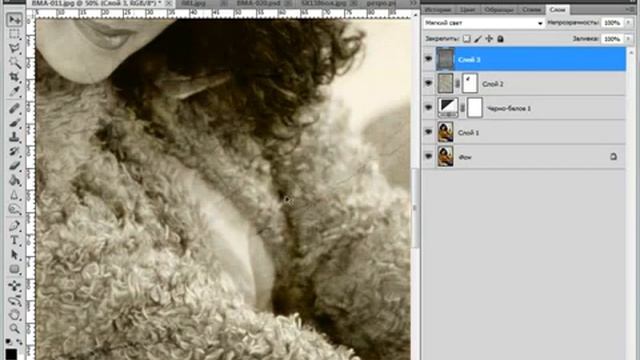This screenshot has width=640, height=360.
Task: Select the Lasso tool
Action: coord(15,48)
